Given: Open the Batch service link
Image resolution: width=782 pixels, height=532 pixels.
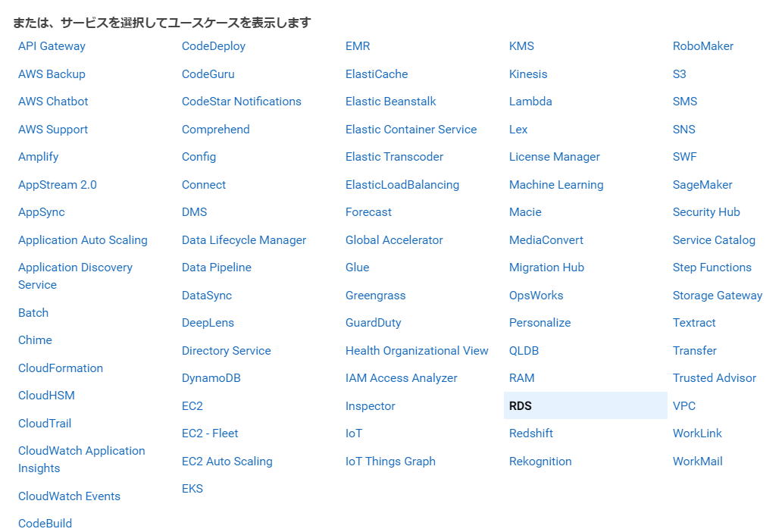Looking at the screenshot, I should 33,313.
